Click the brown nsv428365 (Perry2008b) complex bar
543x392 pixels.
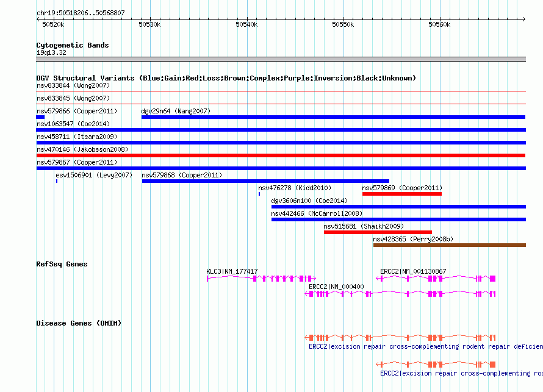(450, 245)
